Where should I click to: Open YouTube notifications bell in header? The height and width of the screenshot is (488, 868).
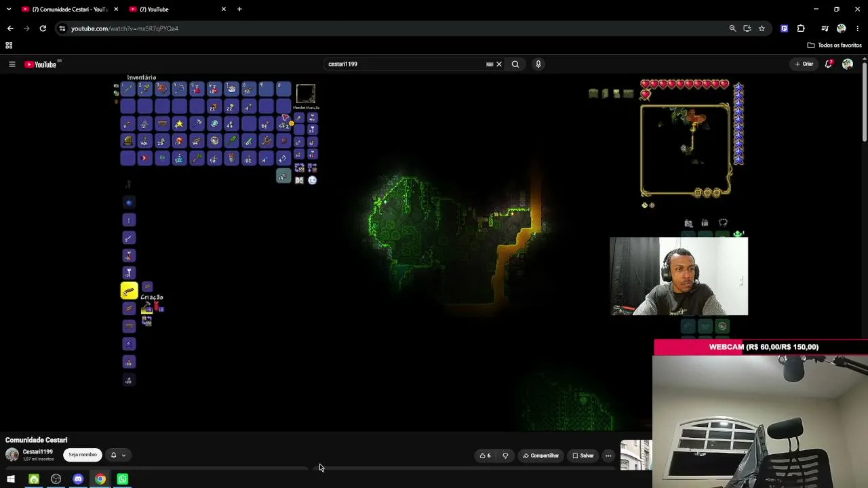pyautogui.click(x=828, y=64)
